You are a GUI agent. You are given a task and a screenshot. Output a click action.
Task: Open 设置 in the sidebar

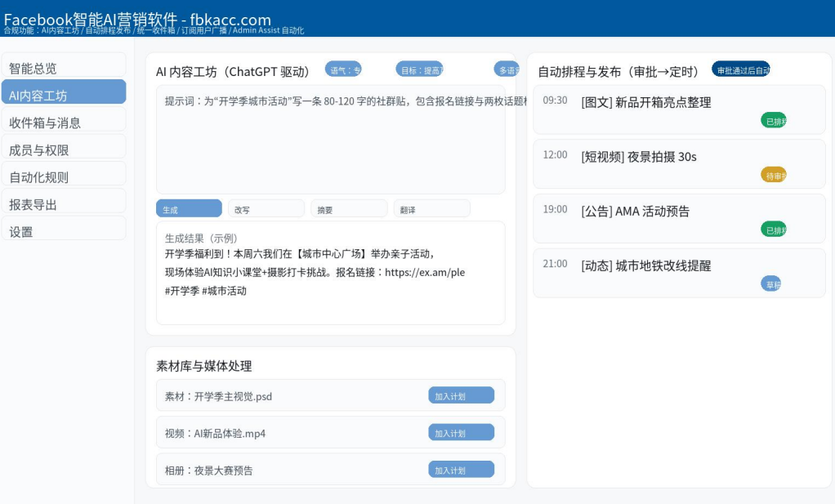pos(64,231)
